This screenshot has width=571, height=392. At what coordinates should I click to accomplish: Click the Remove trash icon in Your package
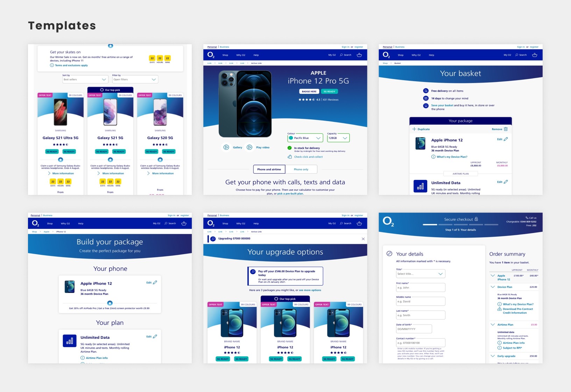pos(506,129)
